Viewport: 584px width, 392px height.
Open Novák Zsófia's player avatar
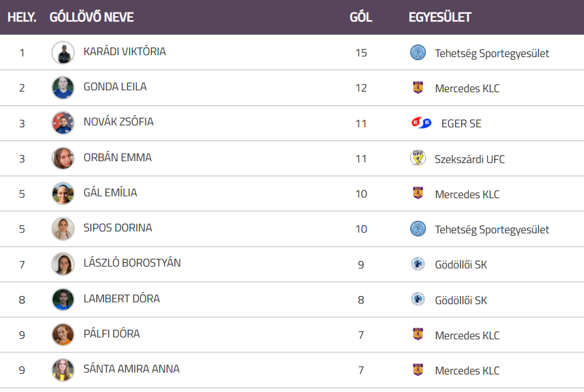(63, 123)
